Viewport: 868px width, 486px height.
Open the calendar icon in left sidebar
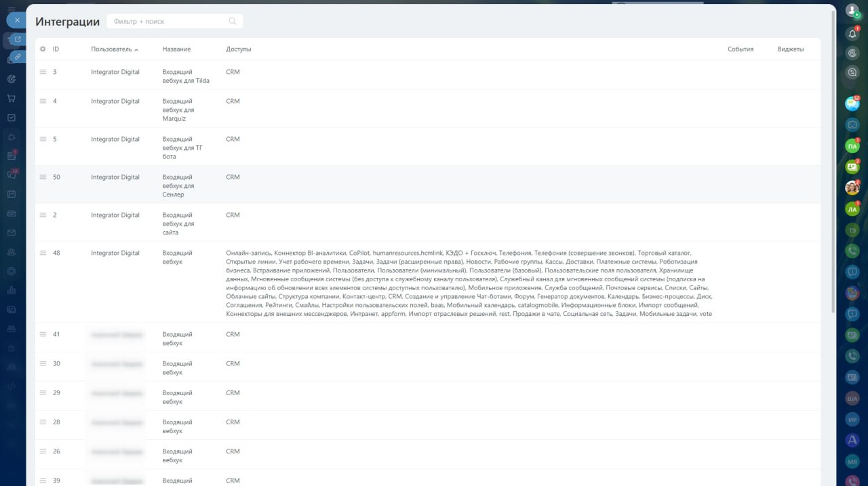[x=12, y=194]
